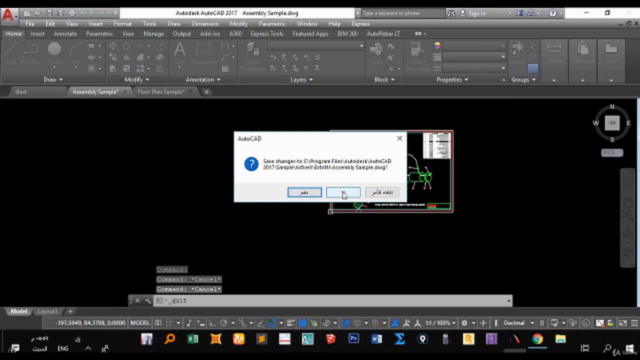Expand the Draw panel flyout
640x360 pixels.
tap(53, 80)
